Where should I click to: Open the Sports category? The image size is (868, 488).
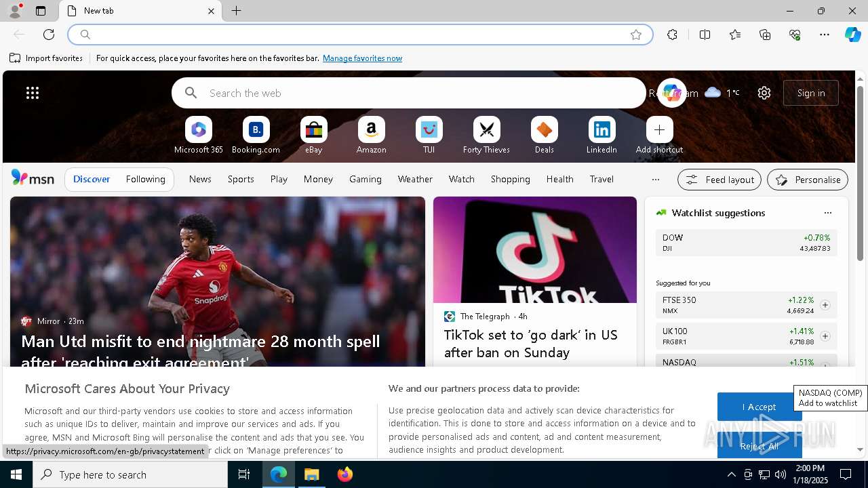(x=241, y=179)
